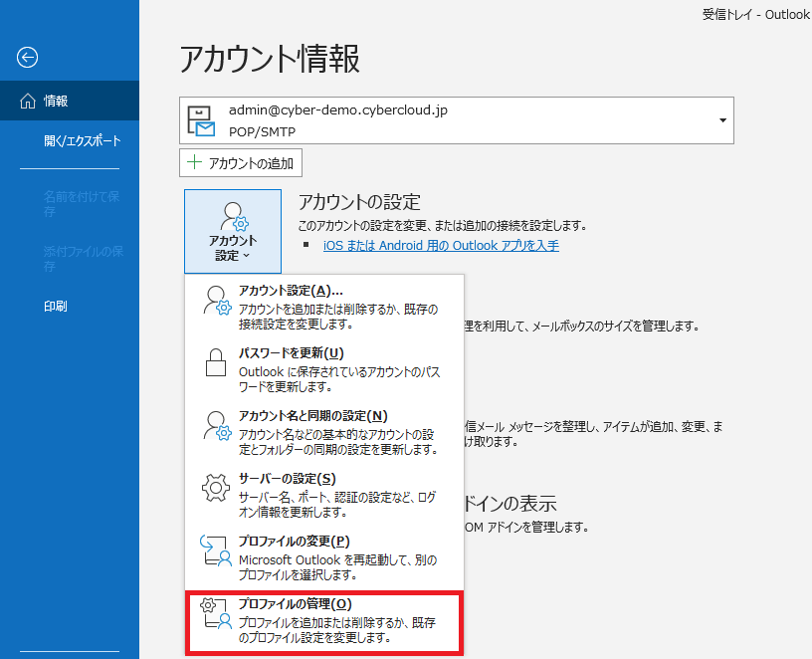Viewport: 812px width, 659px height.
Task: Click the アカウントの設定 section heading
Action: coord(359,202)
